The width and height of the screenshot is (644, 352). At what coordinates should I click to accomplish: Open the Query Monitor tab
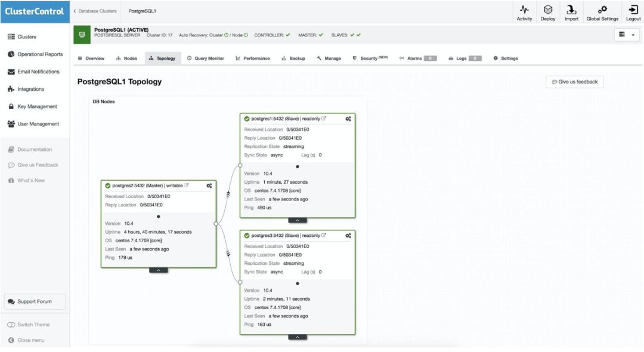pos(205,58)
